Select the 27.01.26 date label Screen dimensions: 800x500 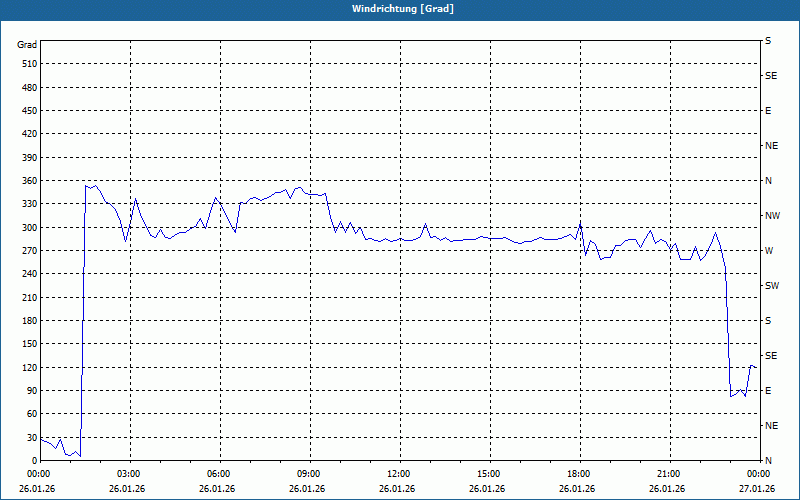coord(757,489)
